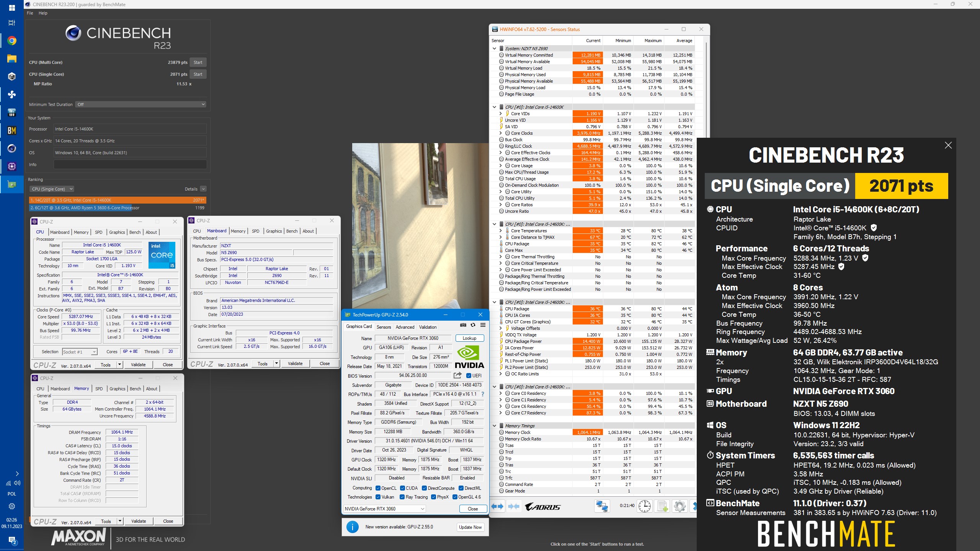Click the NVIDIA logo in GPU-Z
The width and height of the screenshot is (980, 551).
coord(469,357)
